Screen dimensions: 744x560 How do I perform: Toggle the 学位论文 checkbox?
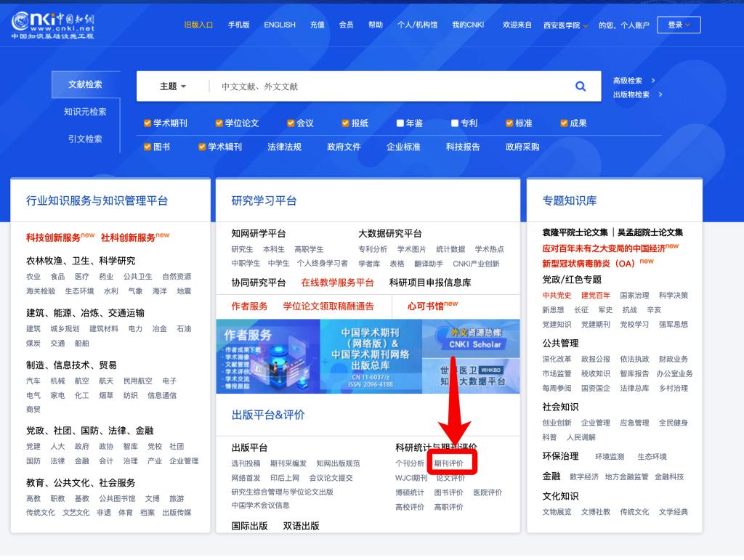(x=219, y=123)
